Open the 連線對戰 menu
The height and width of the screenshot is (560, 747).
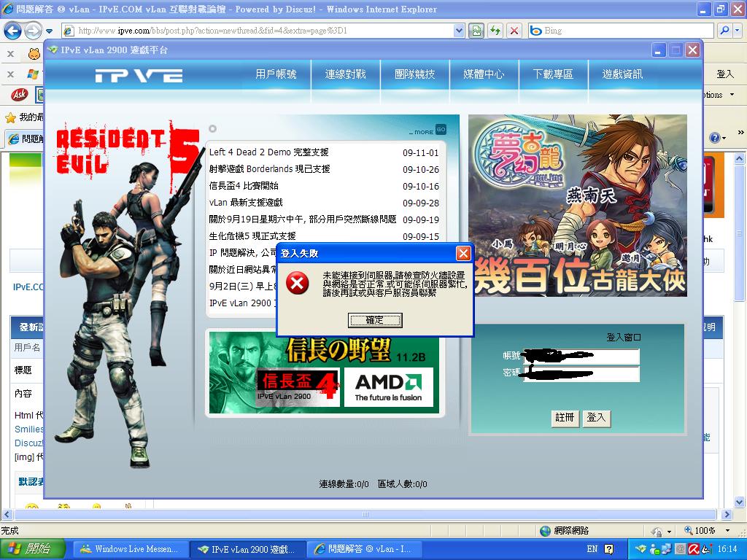345,74
